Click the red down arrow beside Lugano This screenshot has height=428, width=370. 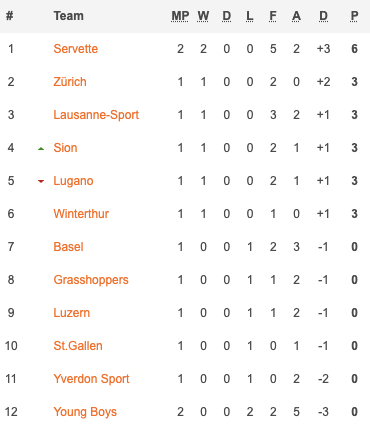coord(41,181)
